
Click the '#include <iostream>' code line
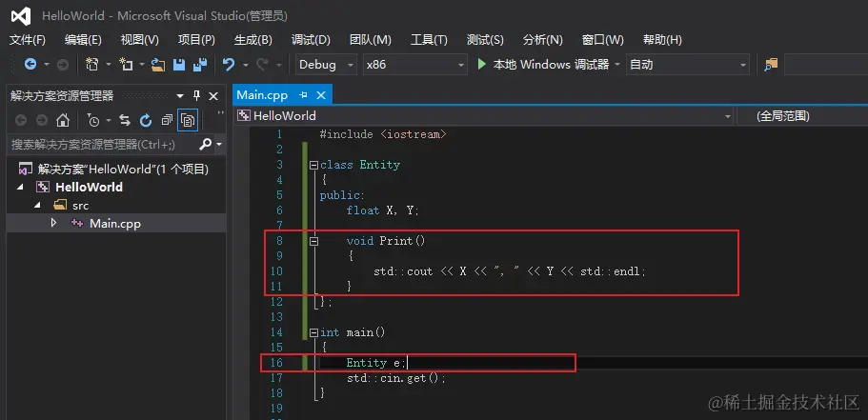click(382, 134)
